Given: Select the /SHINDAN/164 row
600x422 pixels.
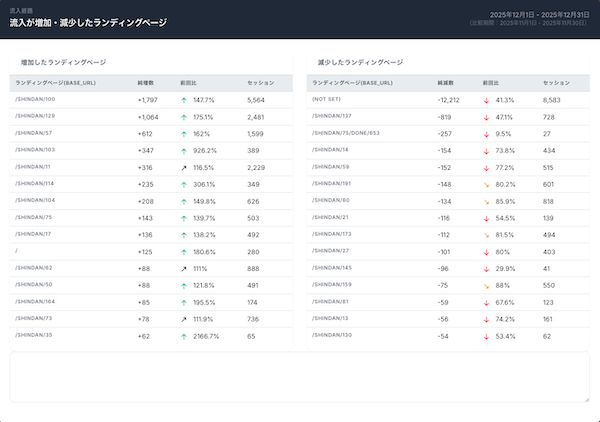Looking at the screenshot, I should point(36,301).
